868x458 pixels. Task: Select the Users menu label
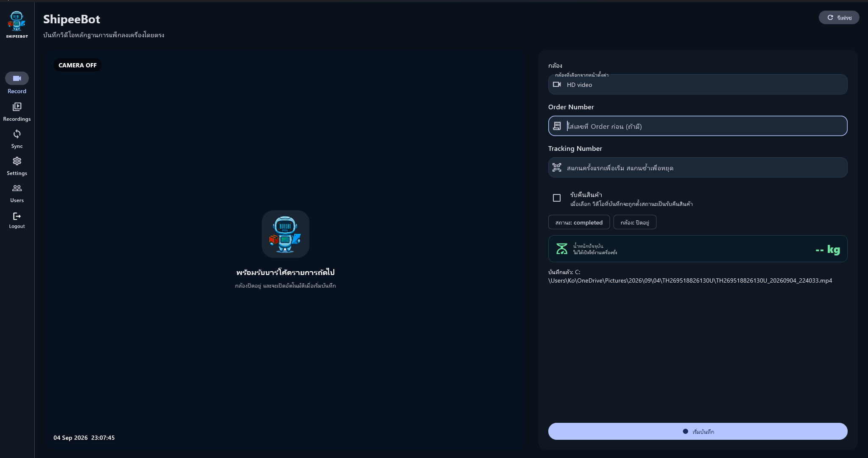(x=17, y=200)
